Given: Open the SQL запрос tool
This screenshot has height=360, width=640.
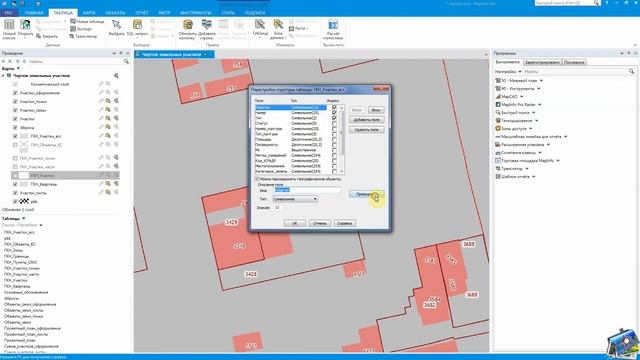Looking at the screenshot, I should (138, 24).
